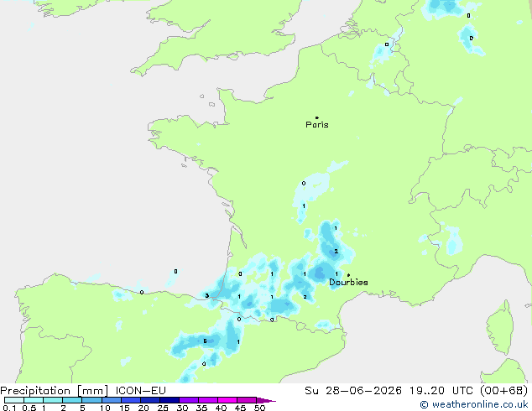Select the Dourbies location dot marker
This screenshot has width=532, height=411.
point(348,275)
